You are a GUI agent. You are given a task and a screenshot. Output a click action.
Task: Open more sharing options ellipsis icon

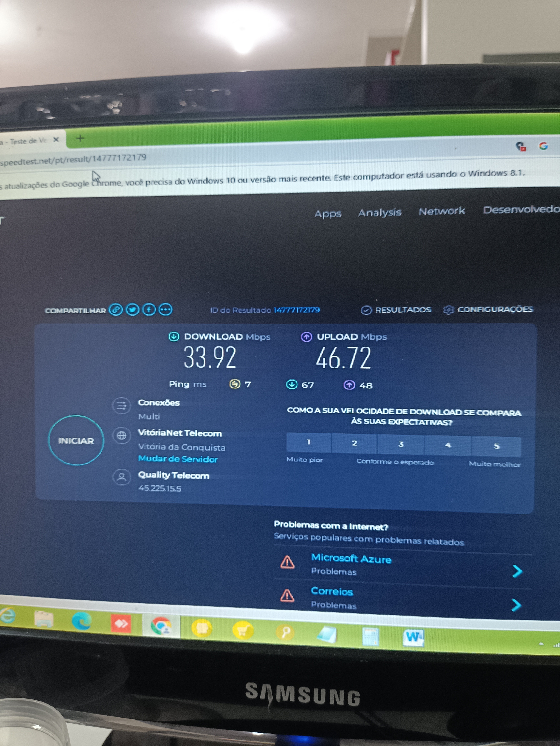tap(165, 309)
